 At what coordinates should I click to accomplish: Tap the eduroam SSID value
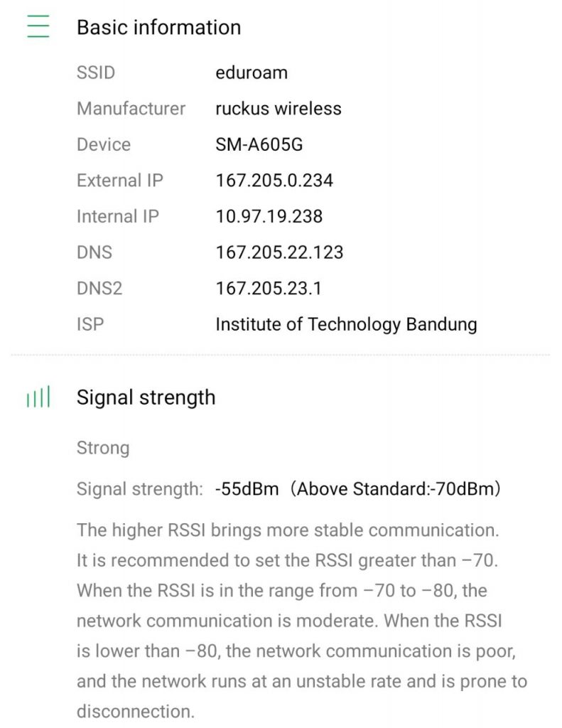click(252, 73)
